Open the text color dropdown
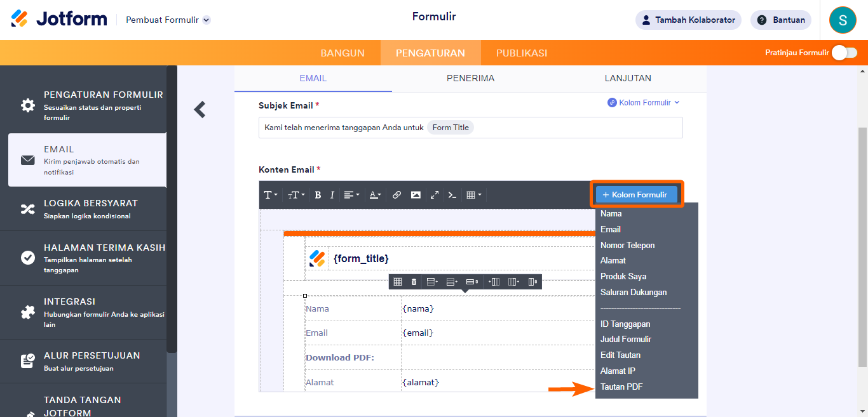868x417 pixels. coord(376,195)
